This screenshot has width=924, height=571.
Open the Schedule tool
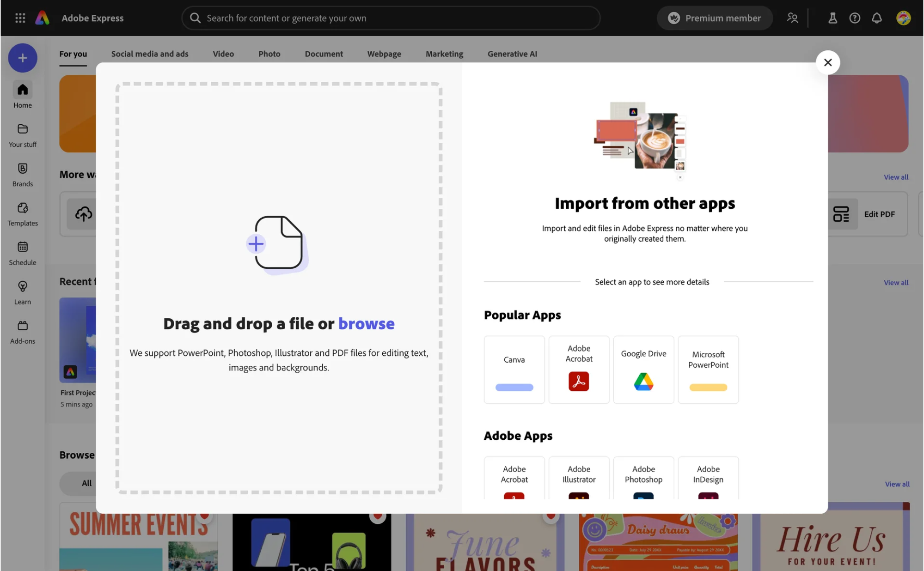point(22,252)
